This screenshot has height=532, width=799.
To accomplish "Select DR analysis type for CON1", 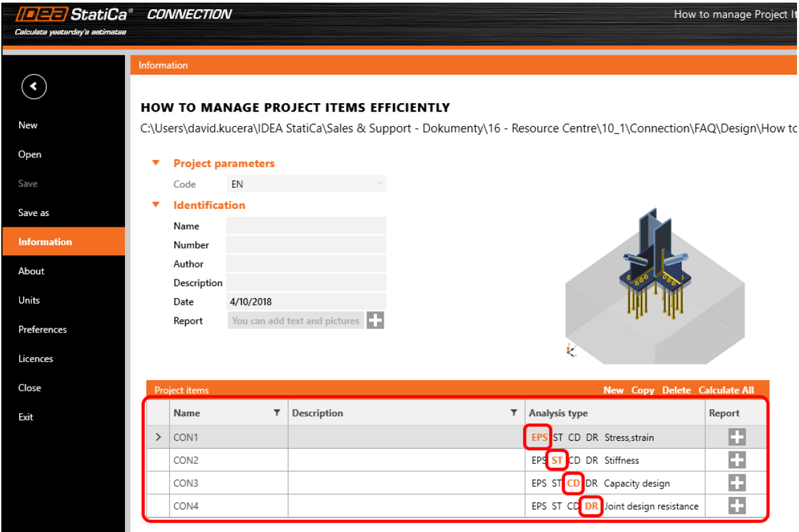I will tap(592, 437).
